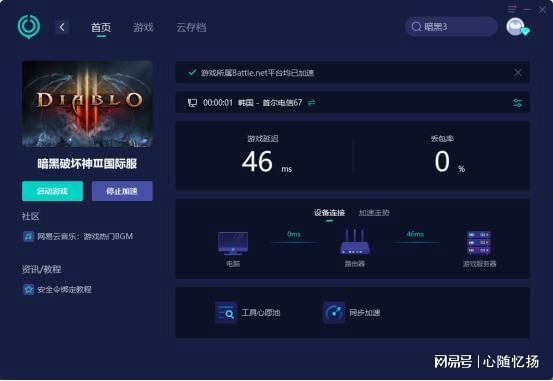This screenshot has width=553, height=381.
Task: Click the monitor icon beside timer
Action: [x=192, y=103]
